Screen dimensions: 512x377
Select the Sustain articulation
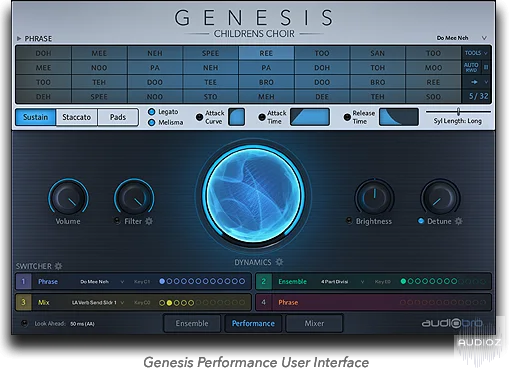click(x=36, y=117)
